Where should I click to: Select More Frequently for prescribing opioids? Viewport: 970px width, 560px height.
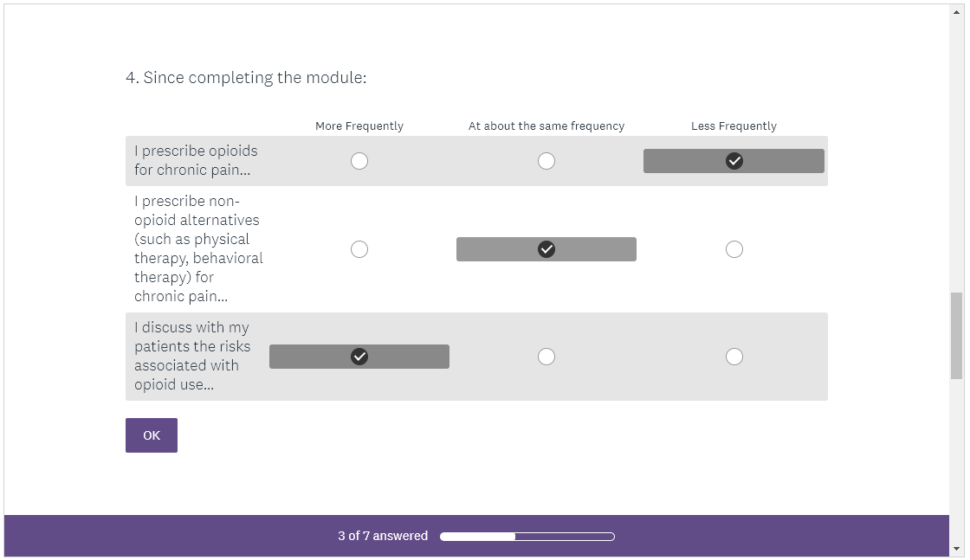point(359,161)
